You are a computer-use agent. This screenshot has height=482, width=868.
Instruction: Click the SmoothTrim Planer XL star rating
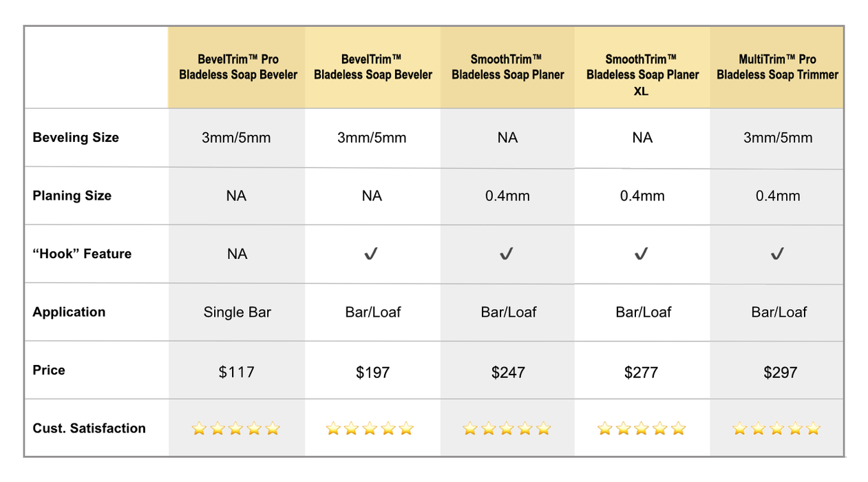click(642, 429)
